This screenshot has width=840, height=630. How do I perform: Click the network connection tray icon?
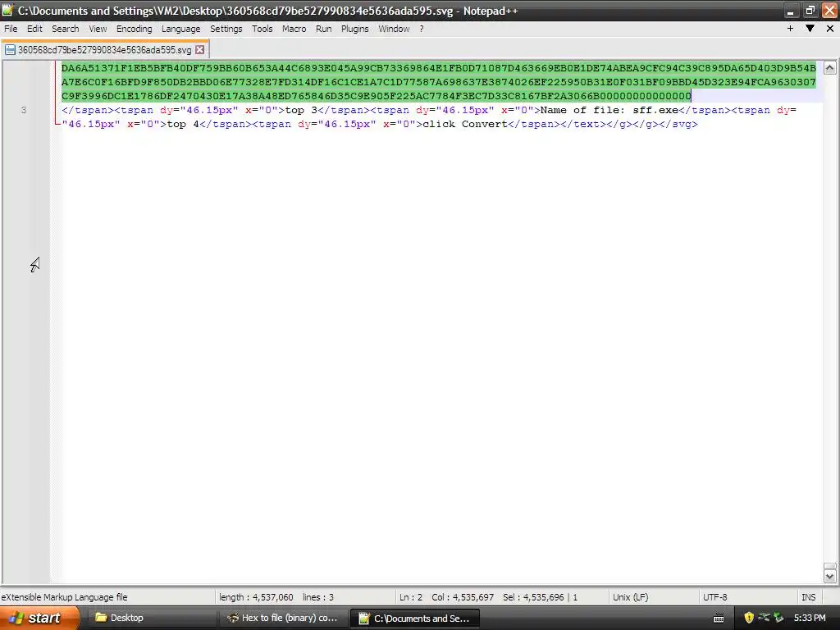[764, 618]
